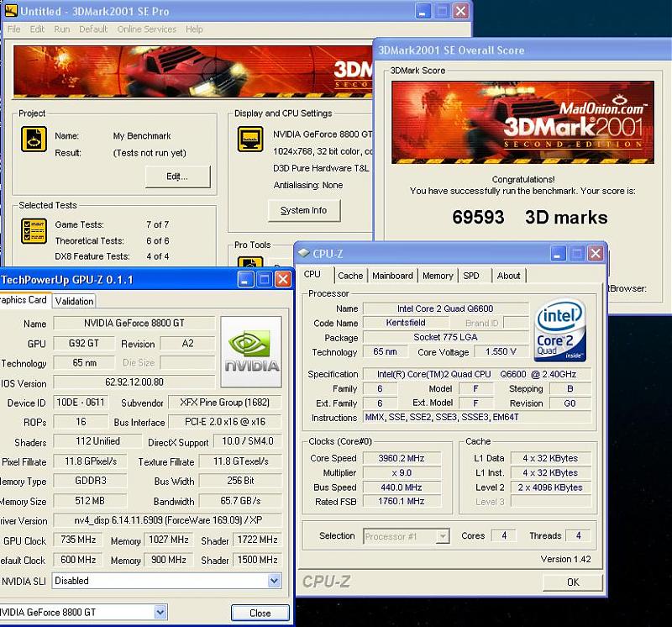
Task: Open the Processor #1 selection dropdown
Action: click(x=443, y=536)
